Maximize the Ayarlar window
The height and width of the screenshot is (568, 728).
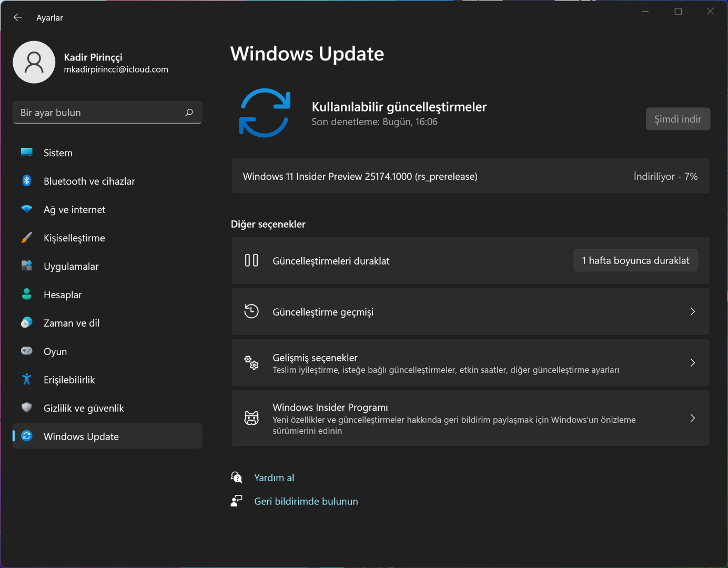[678, 11]
